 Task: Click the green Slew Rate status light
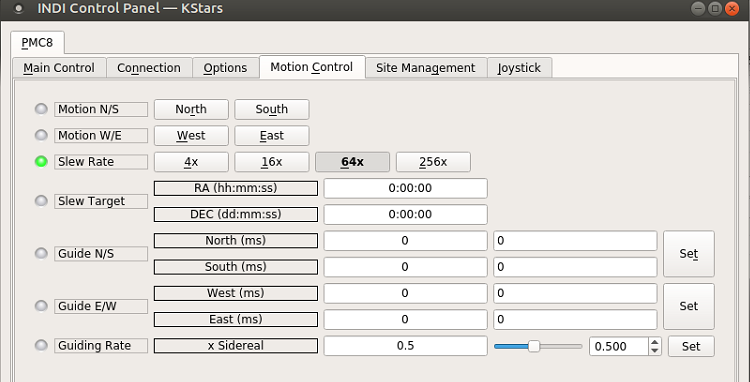click(x=42, y=162)
